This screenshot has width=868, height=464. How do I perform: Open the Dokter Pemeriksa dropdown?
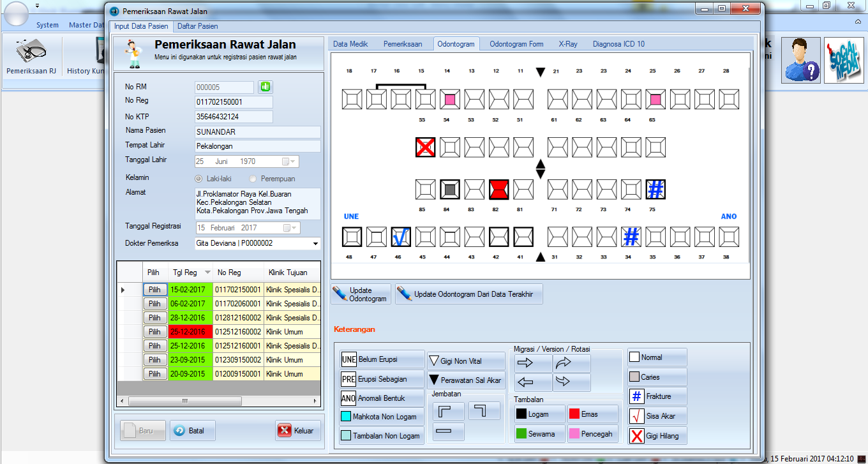coord(314,243)
